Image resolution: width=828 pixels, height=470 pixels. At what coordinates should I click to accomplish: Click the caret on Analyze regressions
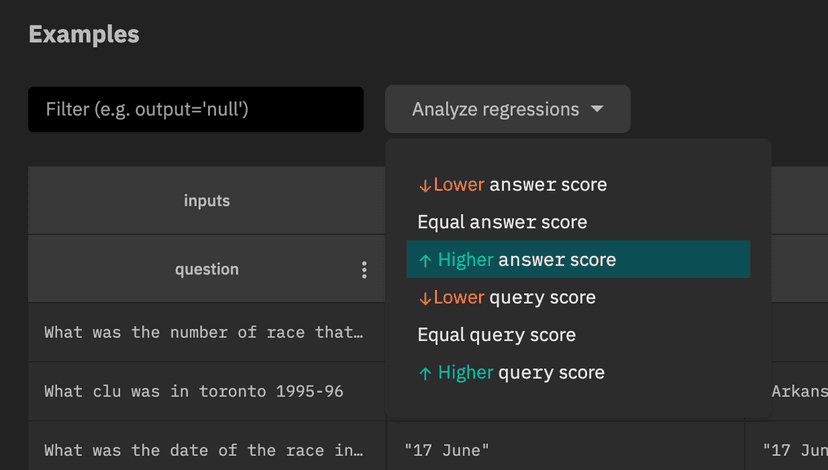coord(597,109)
